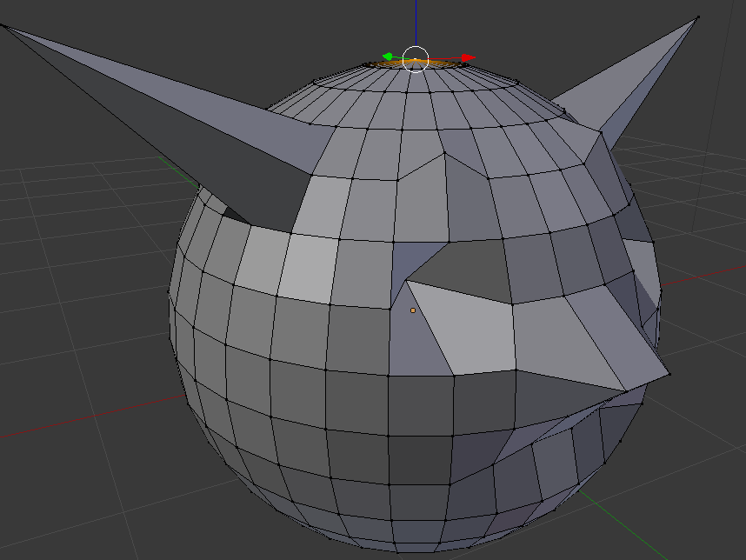The width and height of the screenshot is (746, 560).
Task: Click the blue Z-axis line of the manipulator
Action: pyautogui.click(x=416, y=23)
